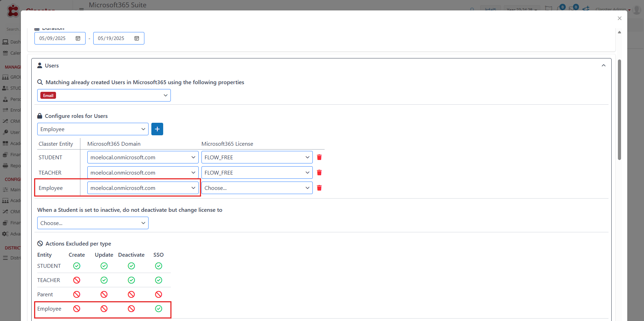
Task: Click the user avatar in top bar
Action: 637,9
